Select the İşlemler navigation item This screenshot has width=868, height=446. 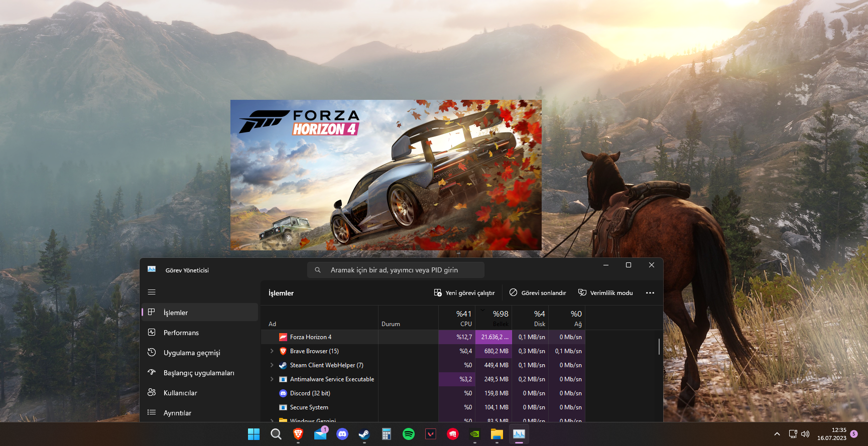[200, 312]
